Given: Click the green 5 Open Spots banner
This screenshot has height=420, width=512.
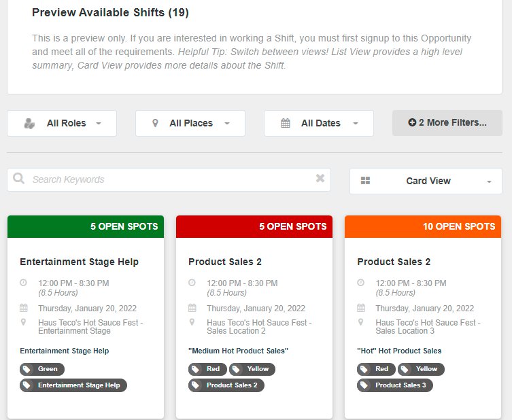Looking at the screenshot, I should pos(86,226).
